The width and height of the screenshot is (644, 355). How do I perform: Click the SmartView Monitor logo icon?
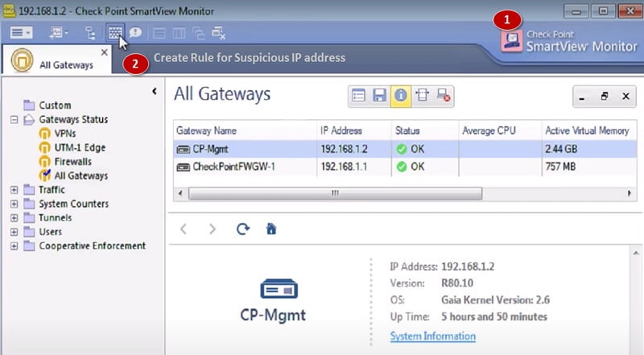click(512, 40)
